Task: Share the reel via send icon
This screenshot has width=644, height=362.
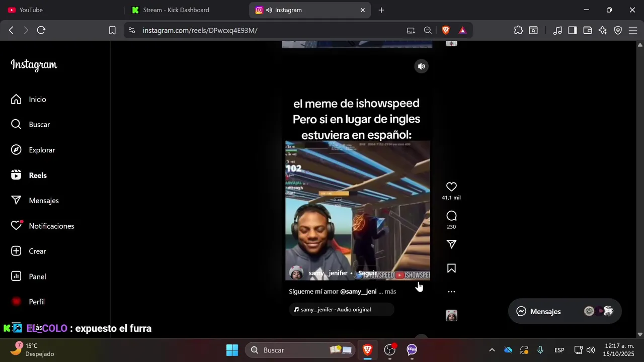Action: coord(451,244)
